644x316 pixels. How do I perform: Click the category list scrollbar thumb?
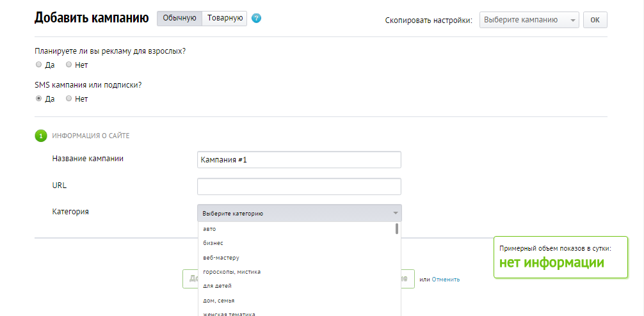pyautogui.click(x=397, y=228)
